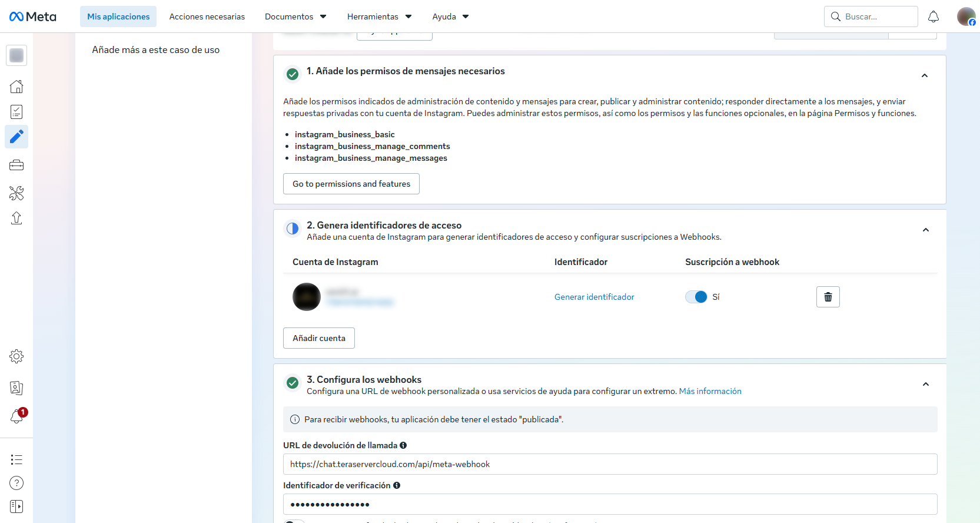Click the instagram_business_manage_messages permission text
The image size is (980, 523).
[371, 158]
